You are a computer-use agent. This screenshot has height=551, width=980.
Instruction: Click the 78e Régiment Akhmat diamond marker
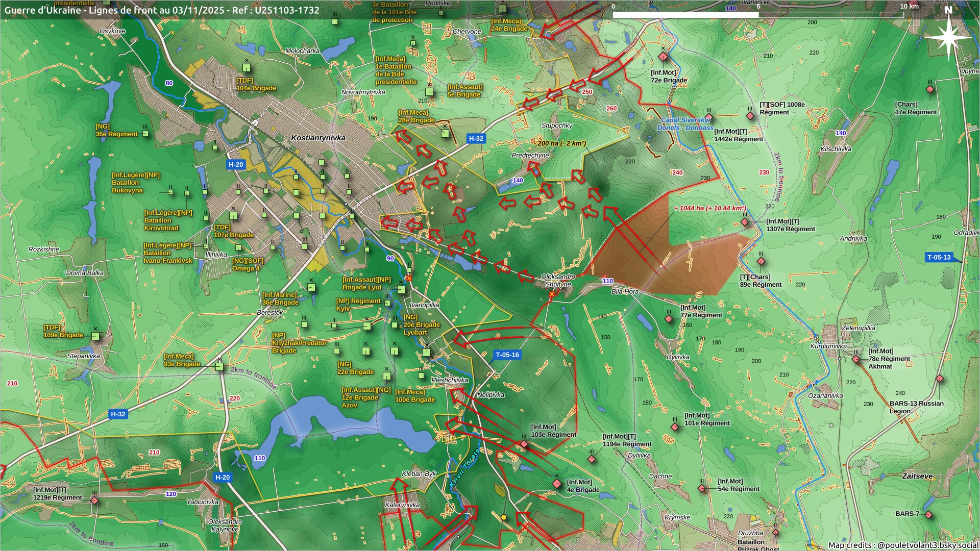[x=856, y=359]
